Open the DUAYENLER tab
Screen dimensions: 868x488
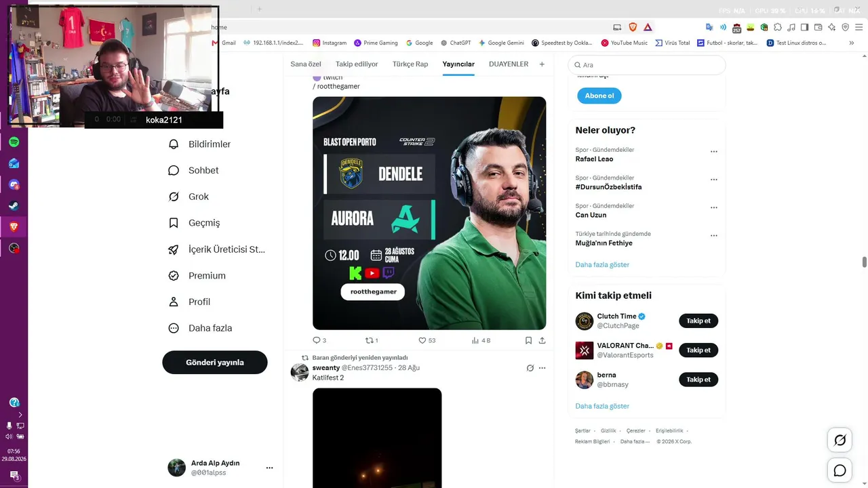click(x=509, y=64)
